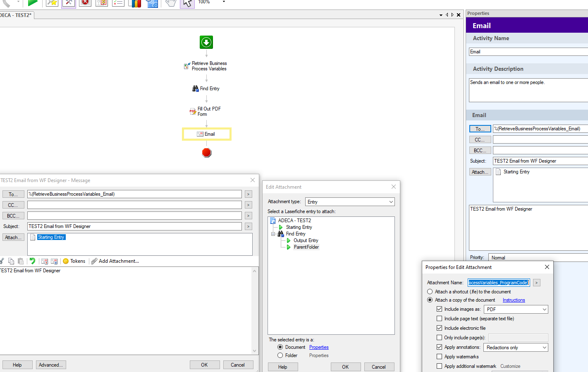Select the hand pan tool in toolbar
Viewport: 588px width, 372px height.
[170, 3]
